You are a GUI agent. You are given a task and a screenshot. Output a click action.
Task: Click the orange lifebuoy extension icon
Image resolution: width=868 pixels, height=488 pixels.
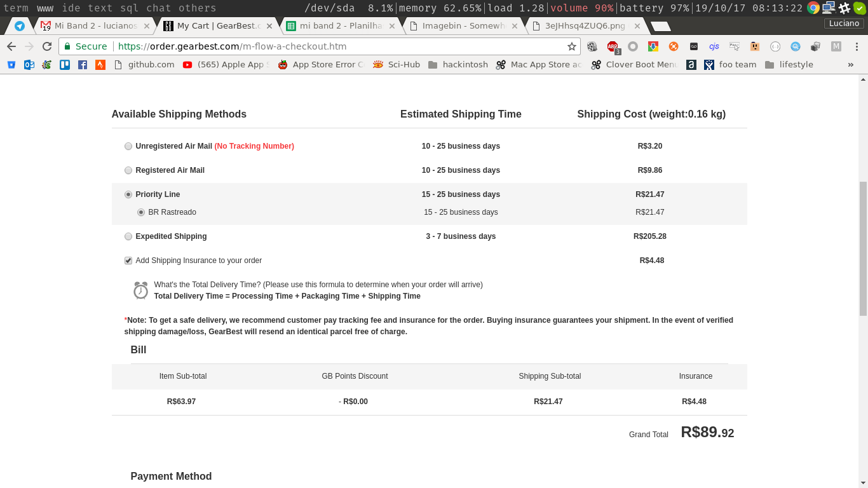coord(674,46)
